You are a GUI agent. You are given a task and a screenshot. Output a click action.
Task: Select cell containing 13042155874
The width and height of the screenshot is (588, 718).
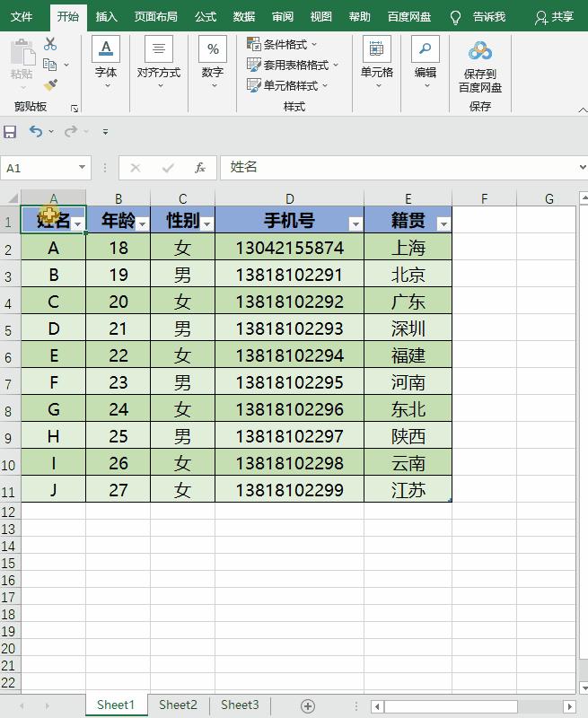(289, 248)
